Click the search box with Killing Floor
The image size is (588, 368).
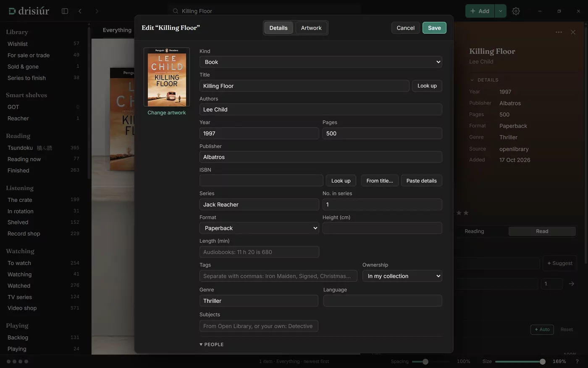265,11
